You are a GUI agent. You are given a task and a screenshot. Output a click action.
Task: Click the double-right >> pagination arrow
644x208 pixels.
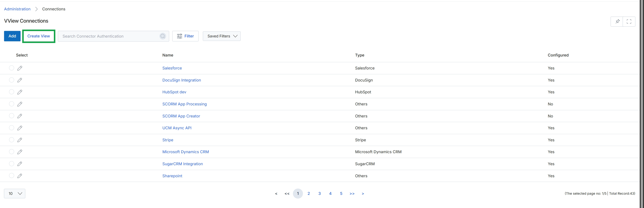click(352, 194)
